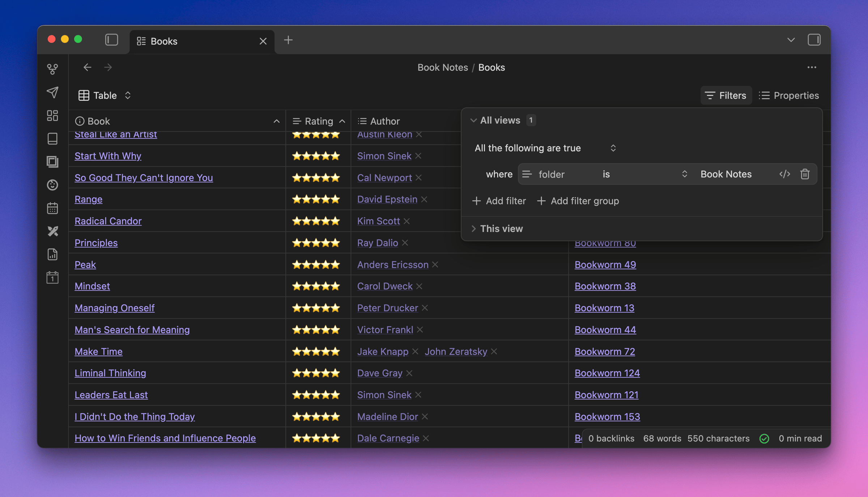Navigate forward with the right arrow
The width and height of the screenshot is (868, 497).
[108, 67]
